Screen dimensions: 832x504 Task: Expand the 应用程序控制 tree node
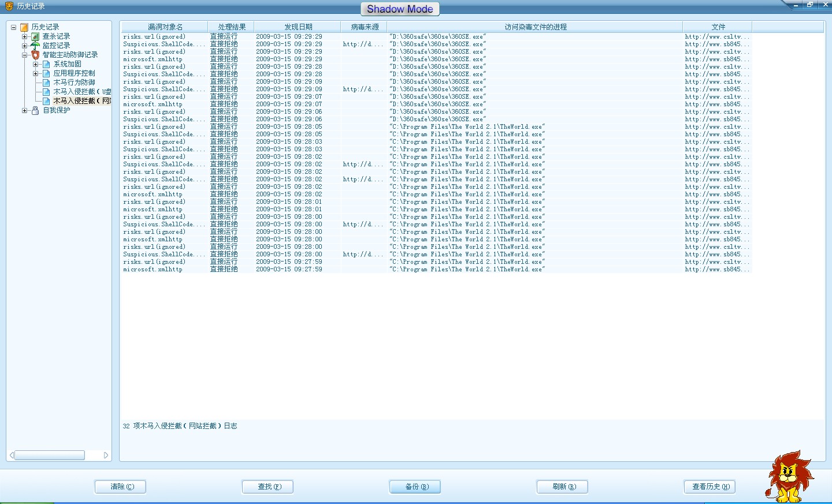[x=35, y=73]
